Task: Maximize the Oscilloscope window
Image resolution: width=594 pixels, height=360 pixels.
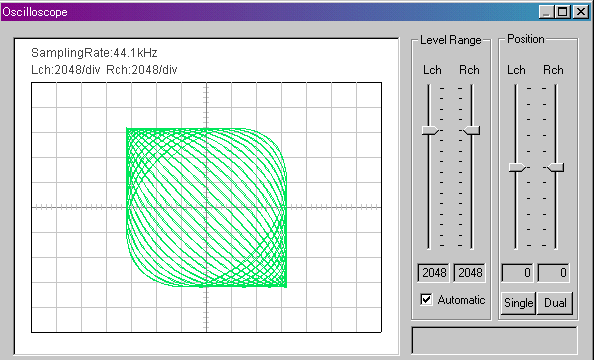Action: coord(563,12)
